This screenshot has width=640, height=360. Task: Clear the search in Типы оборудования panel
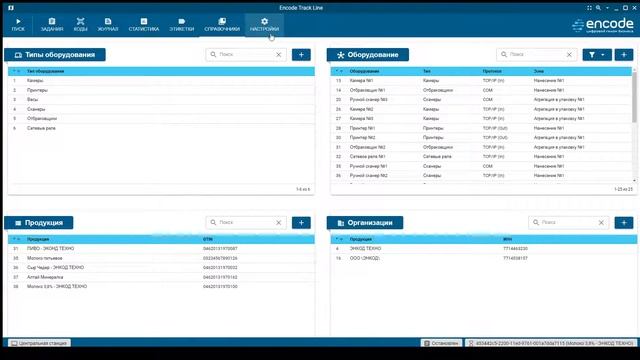tap(279, 55)
